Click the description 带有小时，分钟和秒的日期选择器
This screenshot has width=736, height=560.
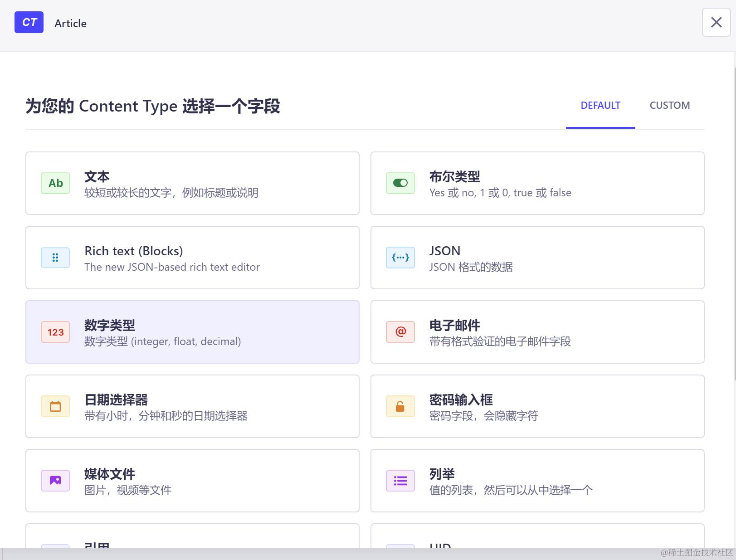coord(166,416)
